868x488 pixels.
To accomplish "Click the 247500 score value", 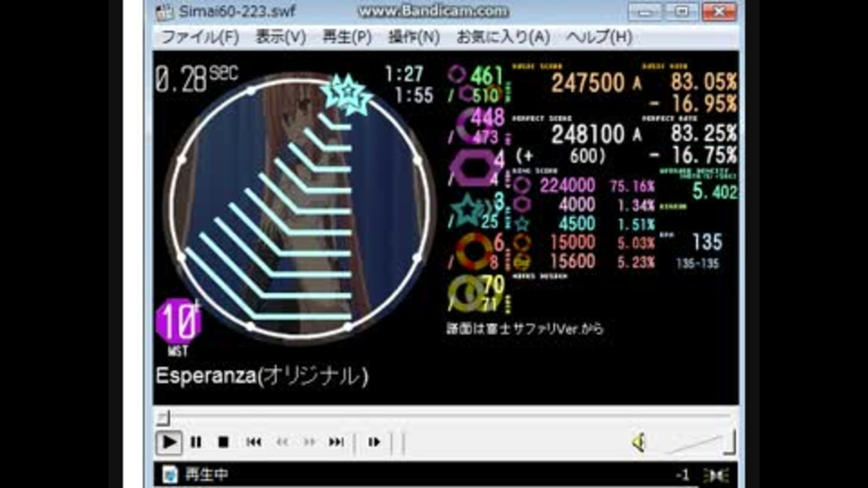I will tap(588, 83).
